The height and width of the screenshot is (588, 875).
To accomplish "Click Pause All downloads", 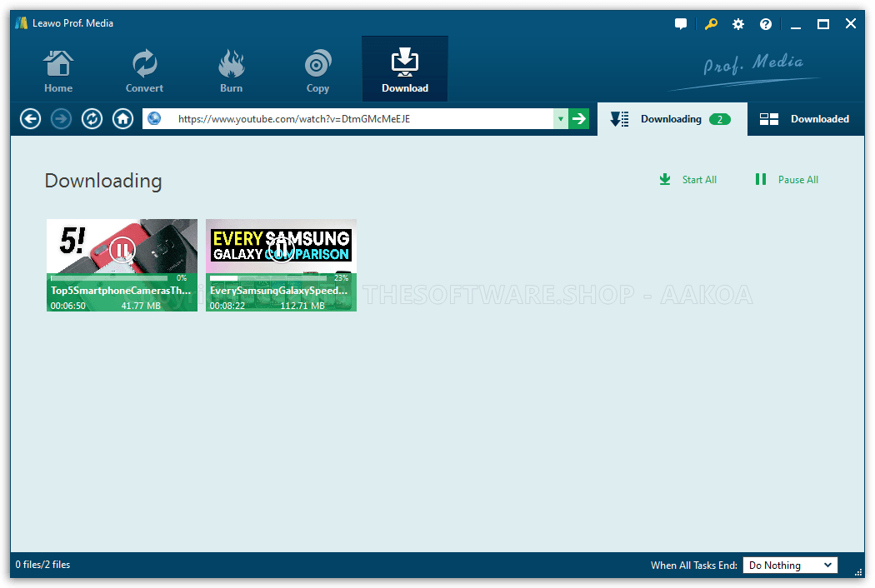I will point(787,180).
